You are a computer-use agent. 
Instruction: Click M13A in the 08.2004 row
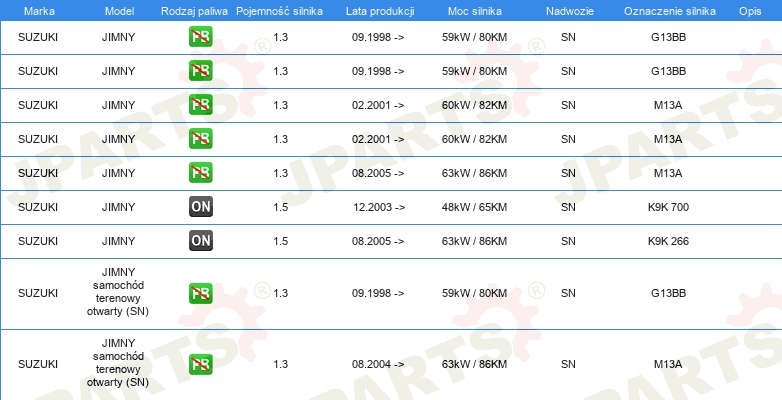[668, 365]
